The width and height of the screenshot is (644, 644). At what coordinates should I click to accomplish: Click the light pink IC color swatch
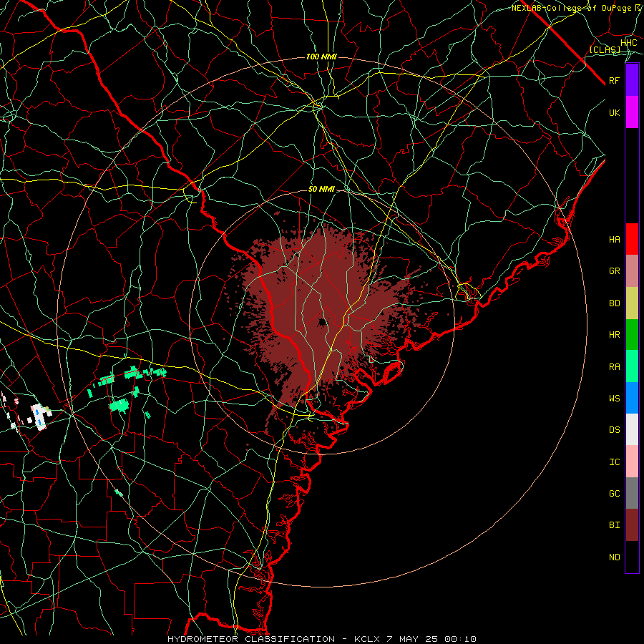click(632, 462)
